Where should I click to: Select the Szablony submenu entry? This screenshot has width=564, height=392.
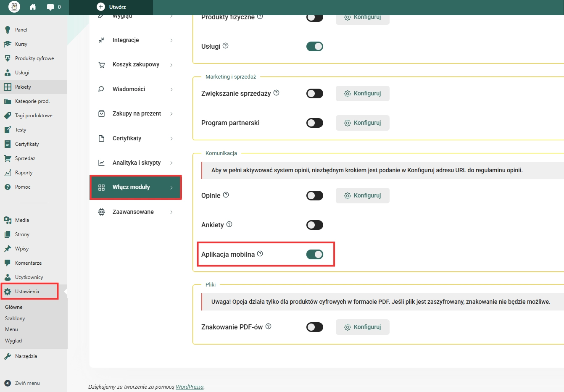(x=15, y=318)
